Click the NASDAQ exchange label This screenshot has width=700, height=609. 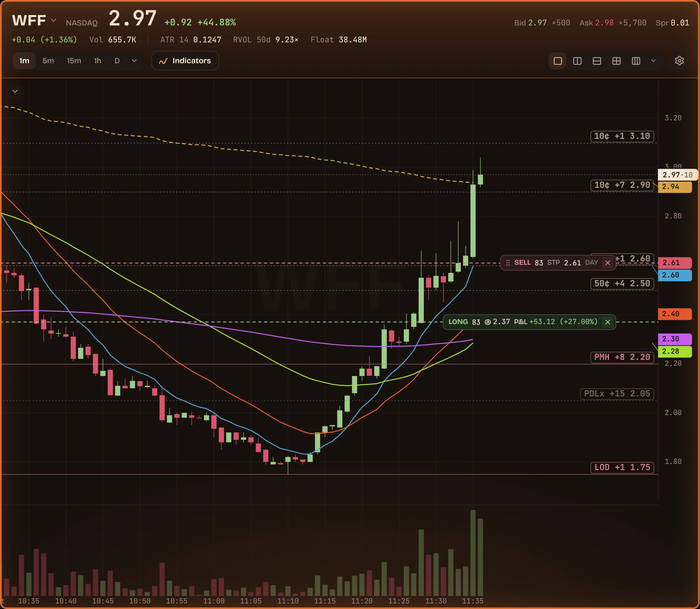pyautogui.click(x=82, y=23)
